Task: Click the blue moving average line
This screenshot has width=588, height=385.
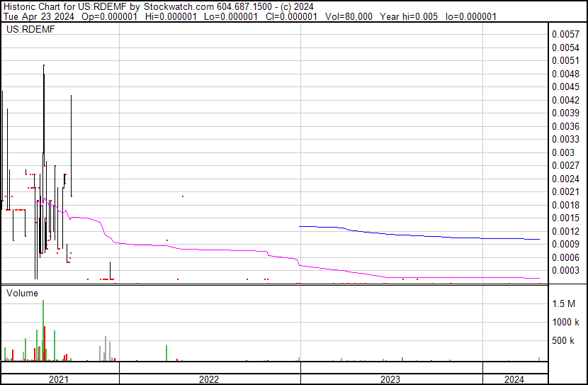Action: pos(425,235)
